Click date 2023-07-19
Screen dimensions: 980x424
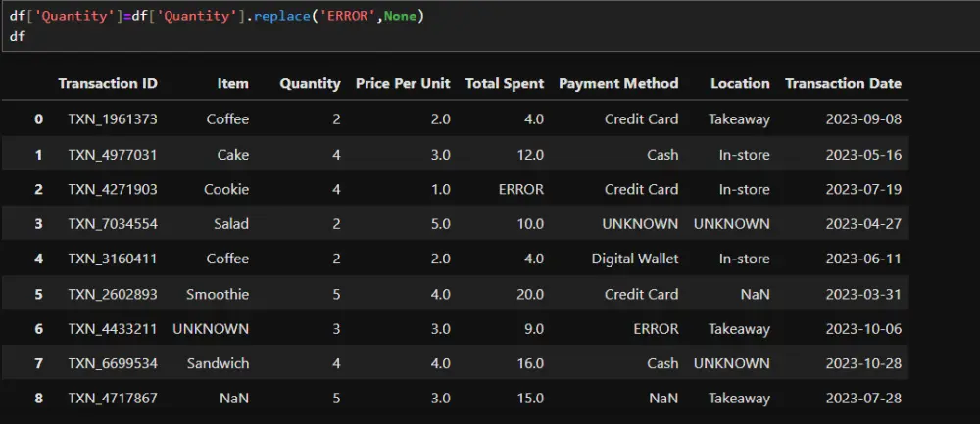863,189
